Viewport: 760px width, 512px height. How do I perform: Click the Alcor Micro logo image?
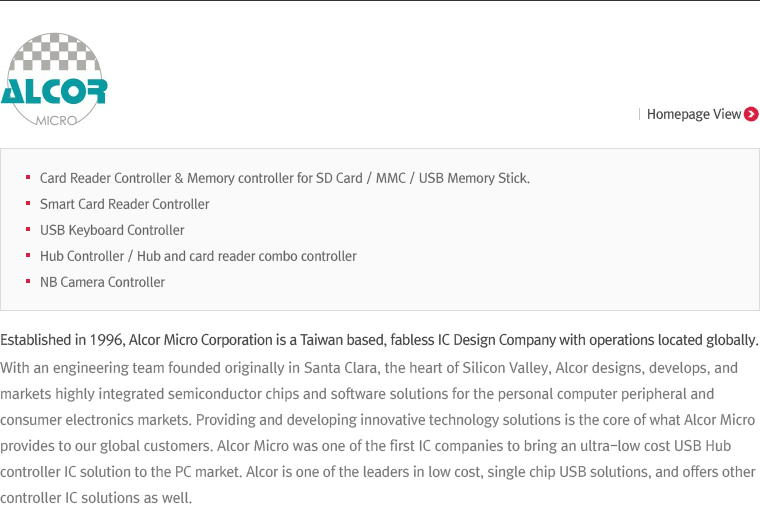(54, 79)
